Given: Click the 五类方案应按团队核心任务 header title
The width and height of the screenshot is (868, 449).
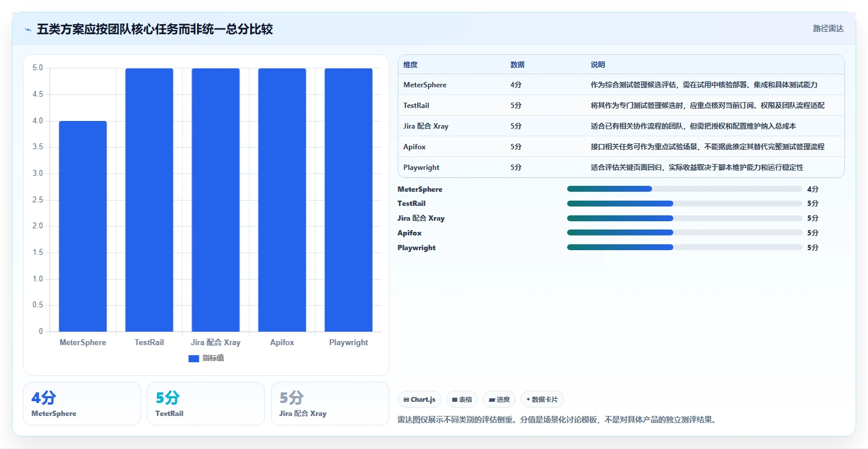Looking at the screenshot, I should point(155,30).
